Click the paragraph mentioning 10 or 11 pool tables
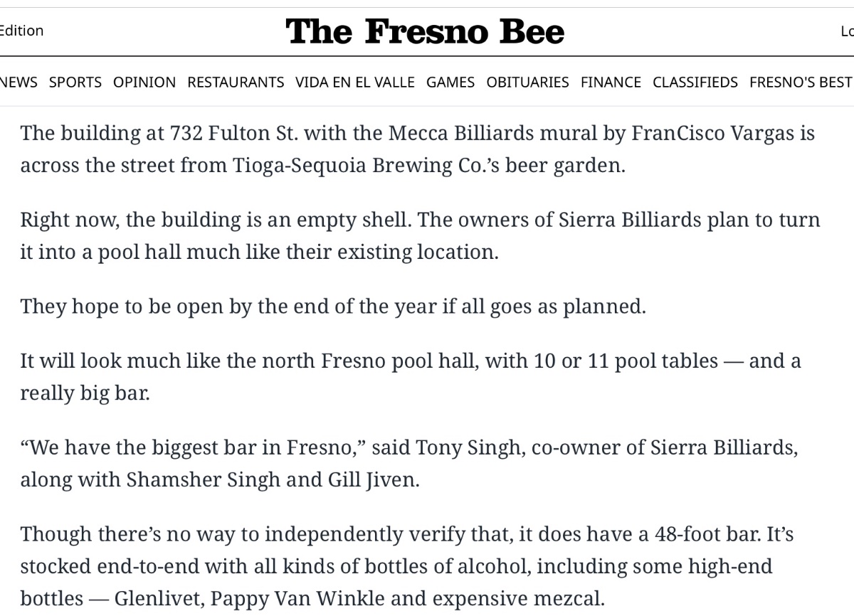 411,376
